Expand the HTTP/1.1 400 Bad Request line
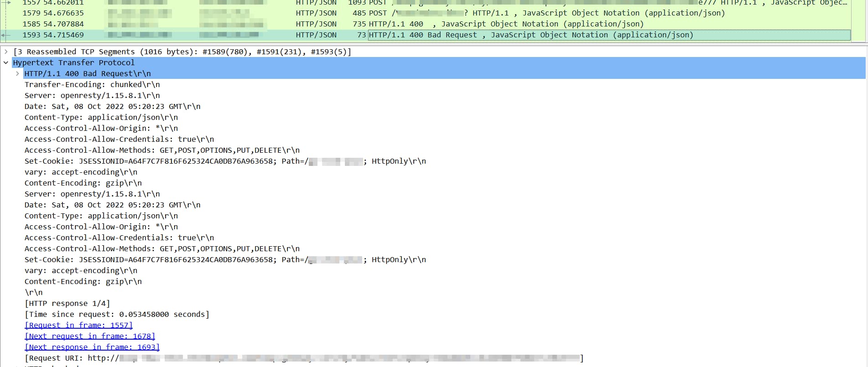This screenshot has height=367, width=868. [17, 73]
